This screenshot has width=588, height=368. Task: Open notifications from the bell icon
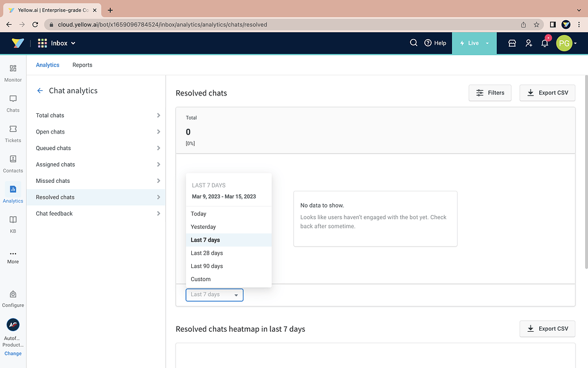[x=544, y=43]
